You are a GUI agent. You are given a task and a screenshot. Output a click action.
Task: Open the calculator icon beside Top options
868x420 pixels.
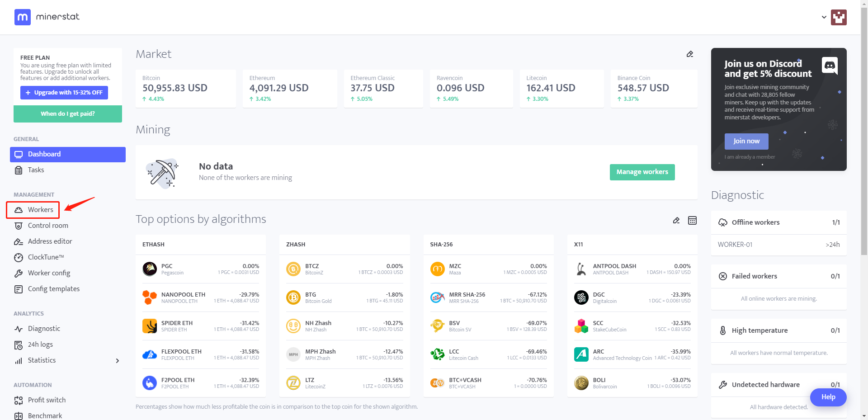692,221
